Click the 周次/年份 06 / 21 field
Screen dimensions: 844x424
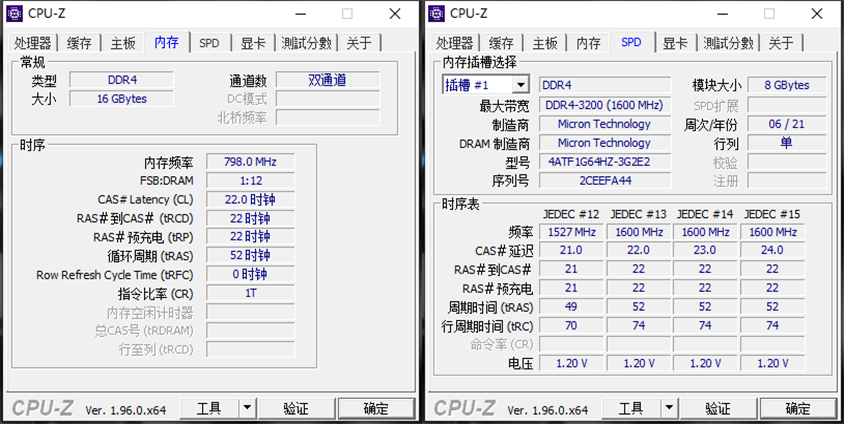click(787, 124)
